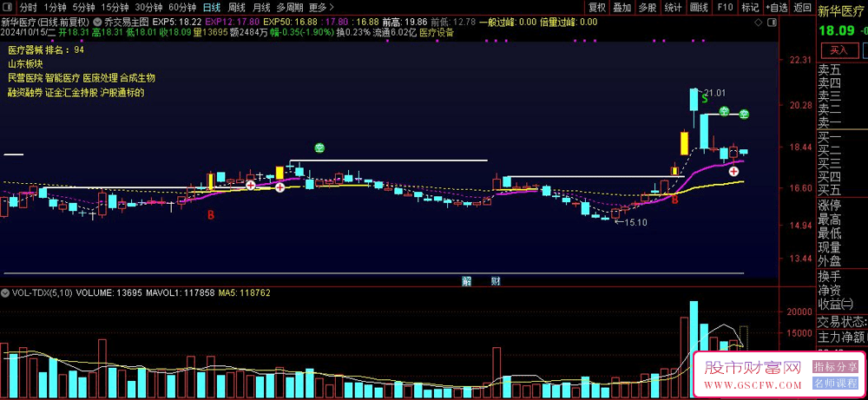Image resolution: width=868 pixels, height=400 pixels.
Task: Click the diamond icon above the chart
Action: point(759,23)
